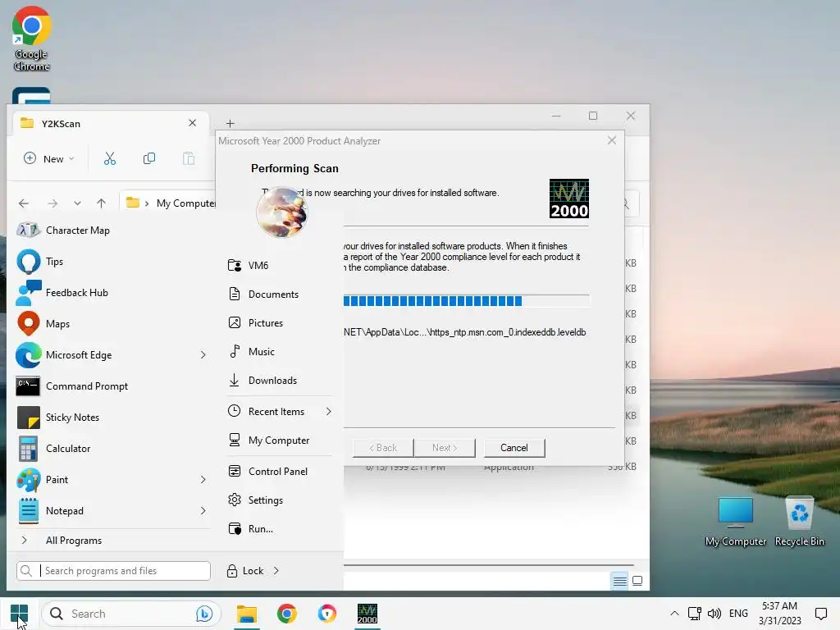This screenshot has width=840, height=630.
Task: Open Music folder from Start menu
Action: click(261, 351)
